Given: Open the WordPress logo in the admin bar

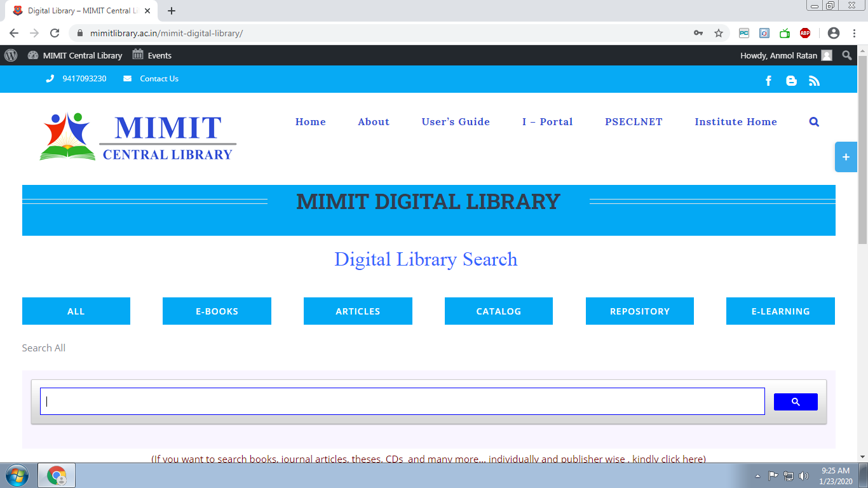Looking at the screenshot, I should (x=10, y=56).
